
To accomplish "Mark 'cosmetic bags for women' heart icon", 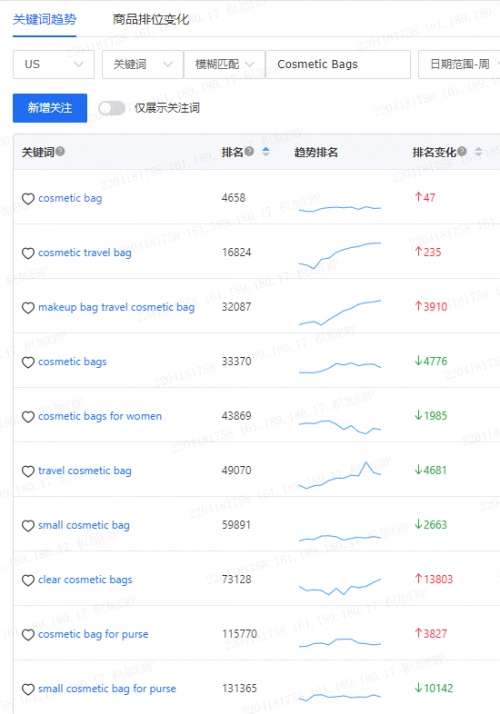I will (28, 417).
